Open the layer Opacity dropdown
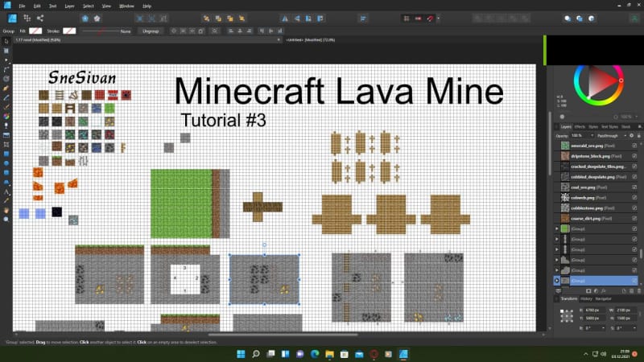Viewport: 644px width, 362px height. coord(592,135)
